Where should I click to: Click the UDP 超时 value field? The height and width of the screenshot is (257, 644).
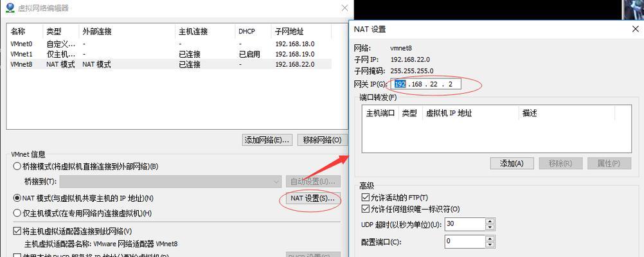tap(465, 224)
